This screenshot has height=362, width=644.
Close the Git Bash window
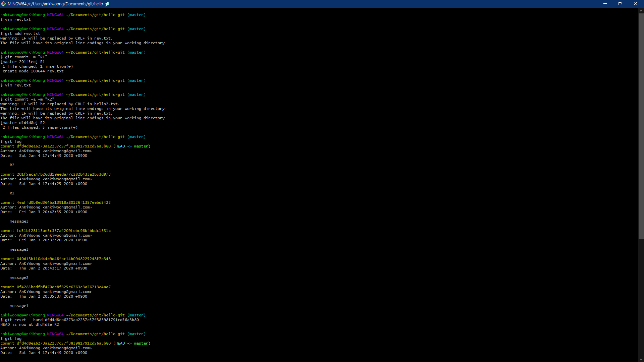[635, 4]
